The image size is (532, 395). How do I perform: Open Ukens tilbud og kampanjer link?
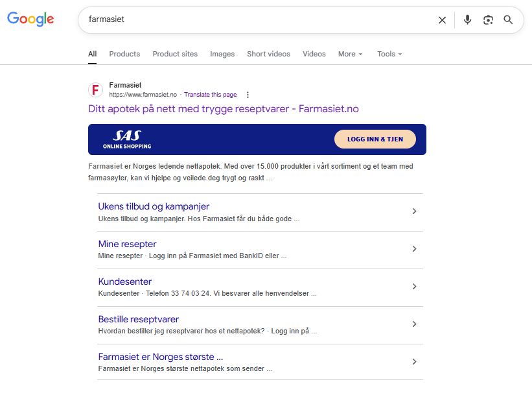click(x=154, y=206)
